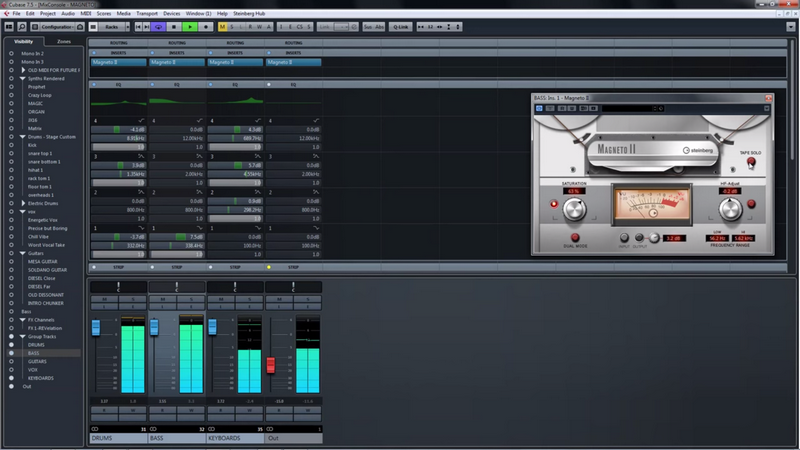Expand the Electric Drums folder
Image resolution: width=800 pixels, height=450 pixels.
[22, 203]
